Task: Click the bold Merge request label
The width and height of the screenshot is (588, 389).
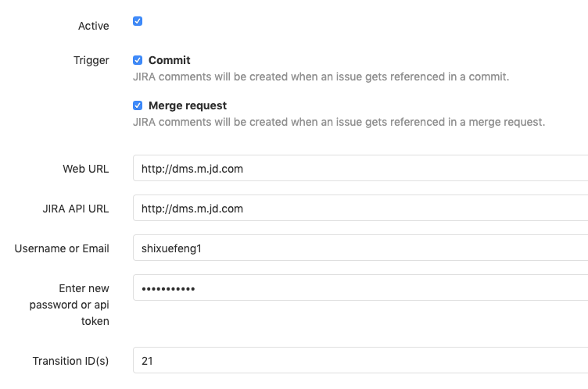Action: click(x=188, y=105)
